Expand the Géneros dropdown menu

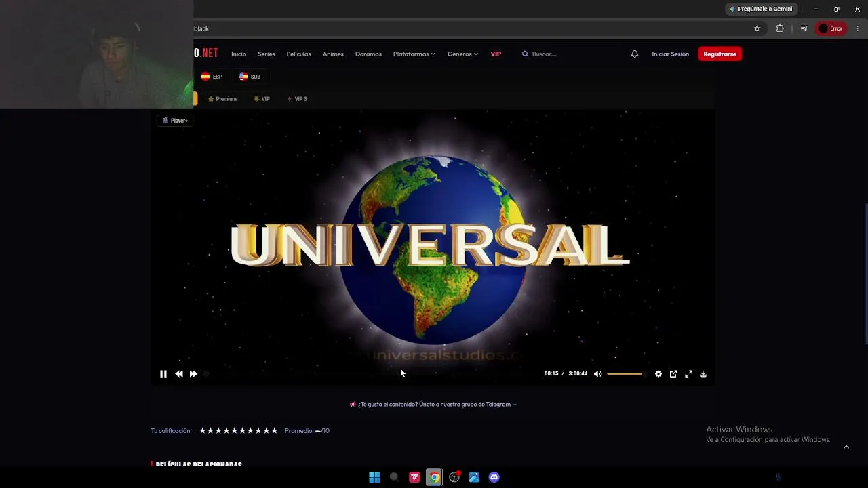click(462, 54)
